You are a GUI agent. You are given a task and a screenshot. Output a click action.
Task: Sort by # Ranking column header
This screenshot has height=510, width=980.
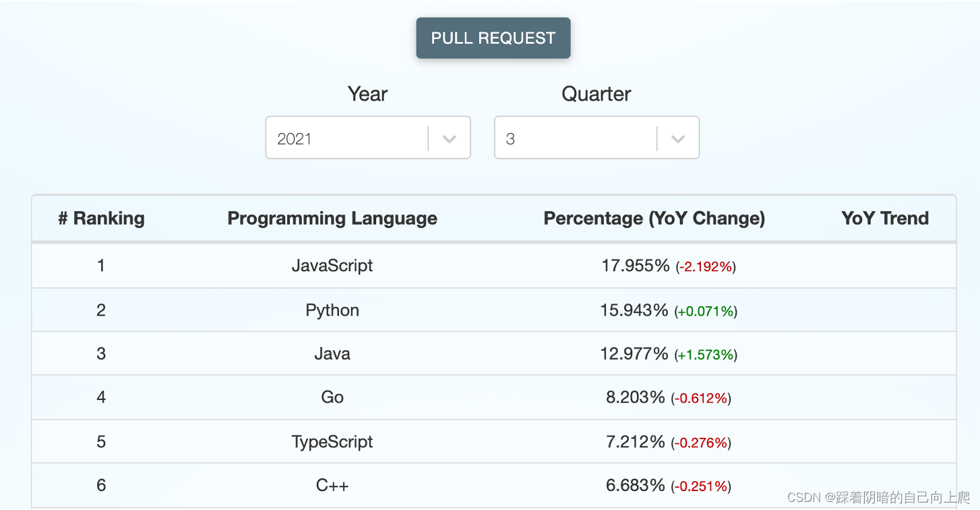click(x=101, y=219)
